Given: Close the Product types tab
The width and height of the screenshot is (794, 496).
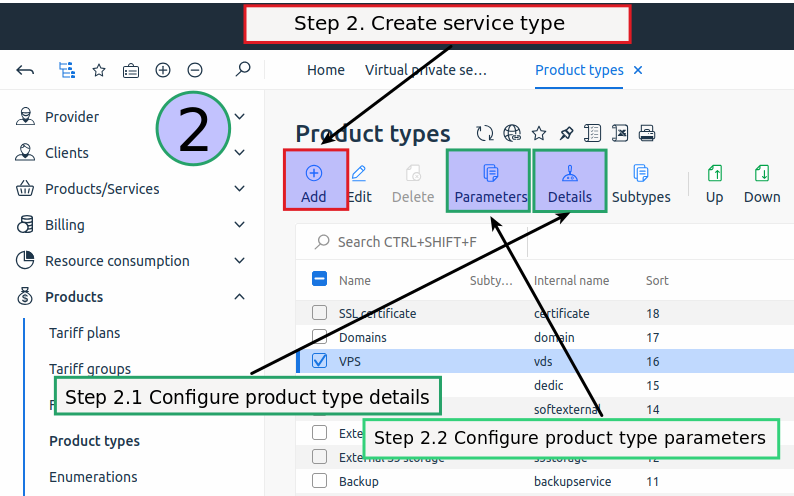Looking at the screenshot, I should [x=638, y=70].
